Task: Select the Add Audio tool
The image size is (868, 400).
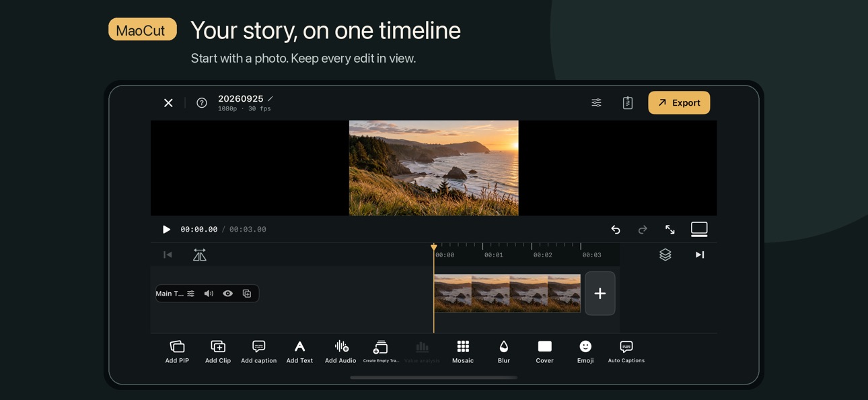Action: [340, 352]
